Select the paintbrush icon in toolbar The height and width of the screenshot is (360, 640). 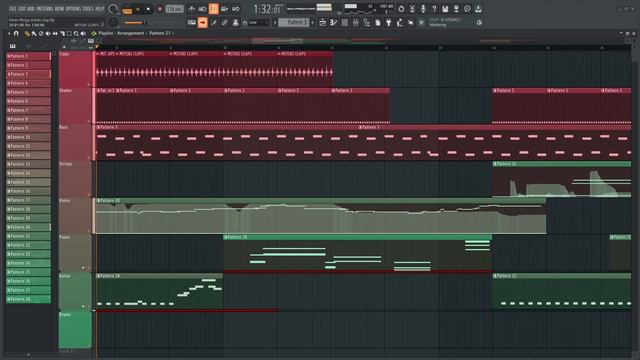point(213,22)
